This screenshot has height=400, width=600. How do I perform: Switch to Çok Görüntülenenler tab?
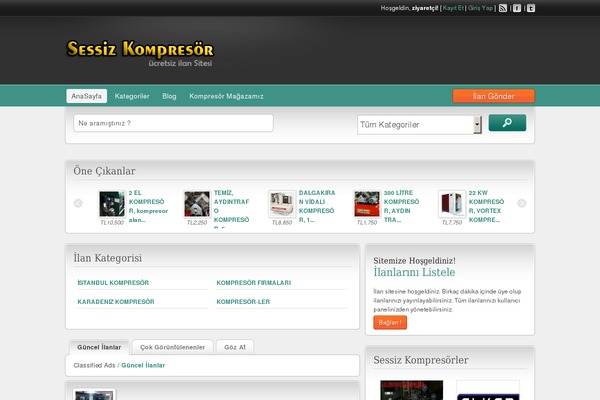click(x=173, y=347)
